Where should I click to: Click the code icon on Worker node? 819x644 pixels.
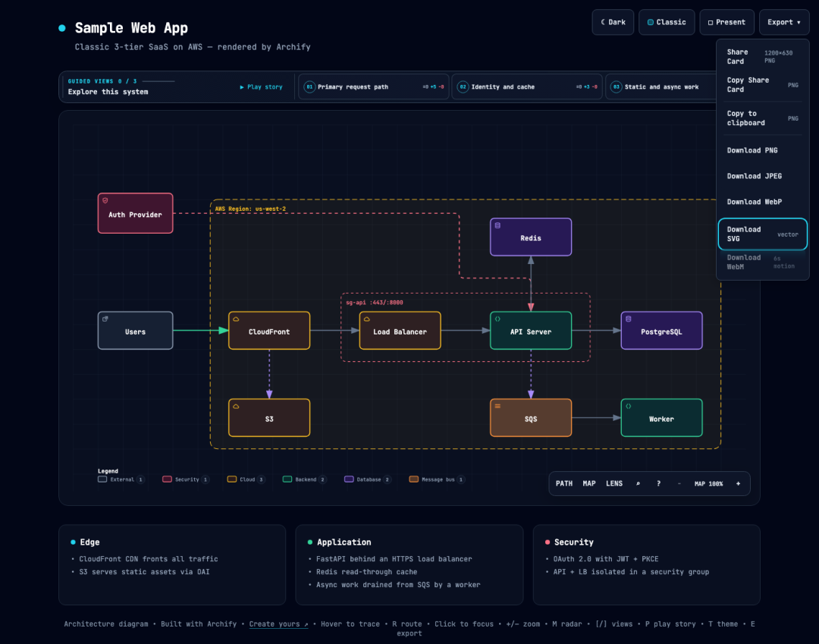tap(629, 407)
